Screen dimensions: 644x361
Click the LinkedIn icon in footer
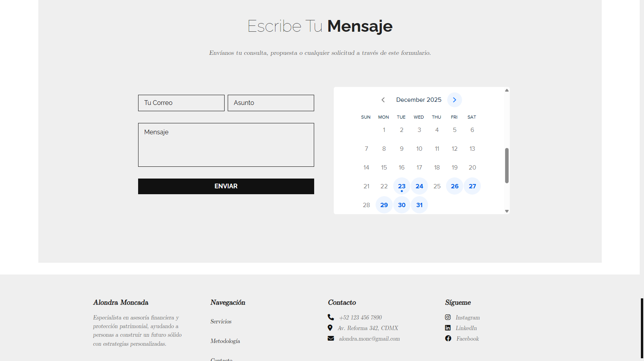coord(448,328)
